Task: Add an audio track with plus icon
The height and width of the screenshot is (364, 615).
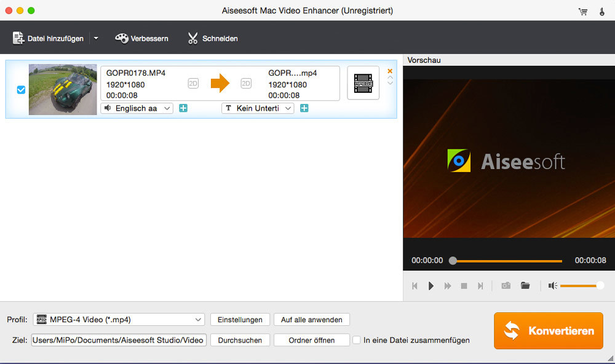Action: pyautogui.click(x=183, y=108)
